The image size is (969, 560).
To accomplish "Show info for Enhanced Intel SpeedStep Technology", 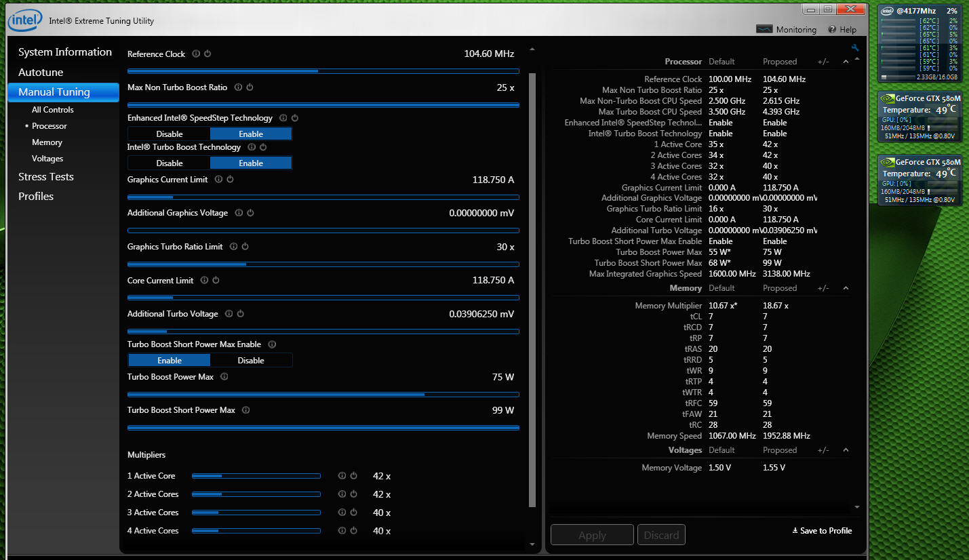I will [x=283, y=118].
